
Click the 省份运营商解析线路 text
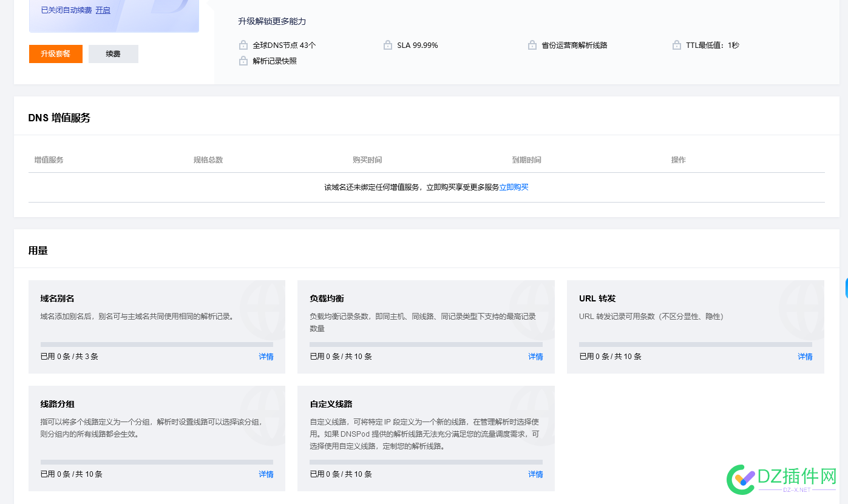pos(575,45)
